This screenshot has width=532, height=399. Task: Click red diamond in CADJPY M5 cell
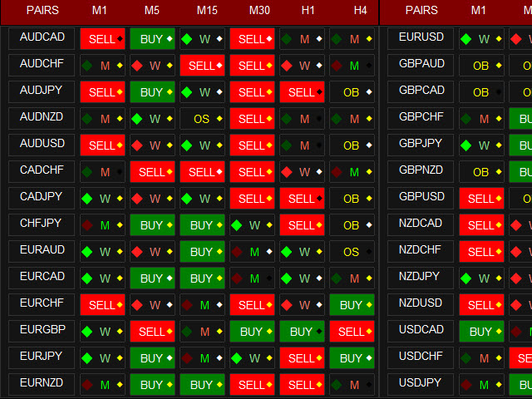click(136, 199)
